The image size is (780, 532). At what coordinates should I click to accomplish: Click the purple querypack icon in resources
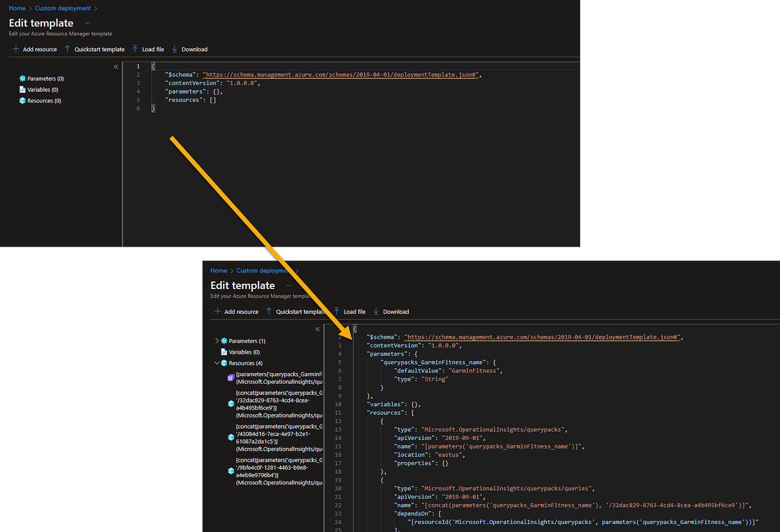[231, 378]
